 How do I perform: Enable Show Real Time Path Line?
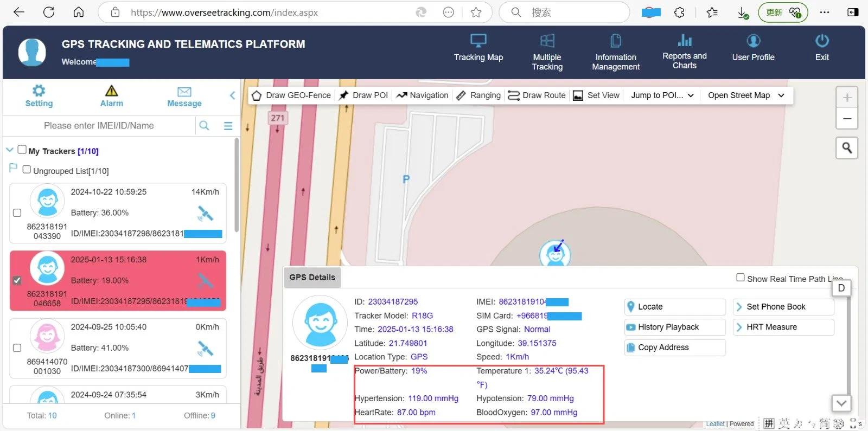(740, 278)
